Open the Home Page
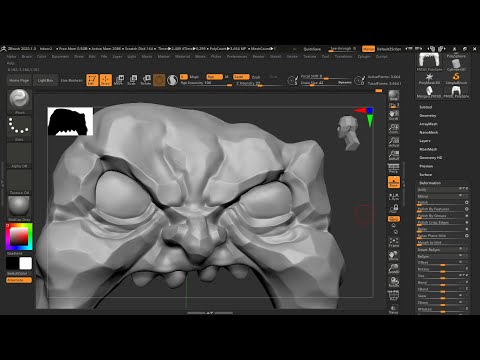This screenshot has width=480, height=360. pos(19,81)
